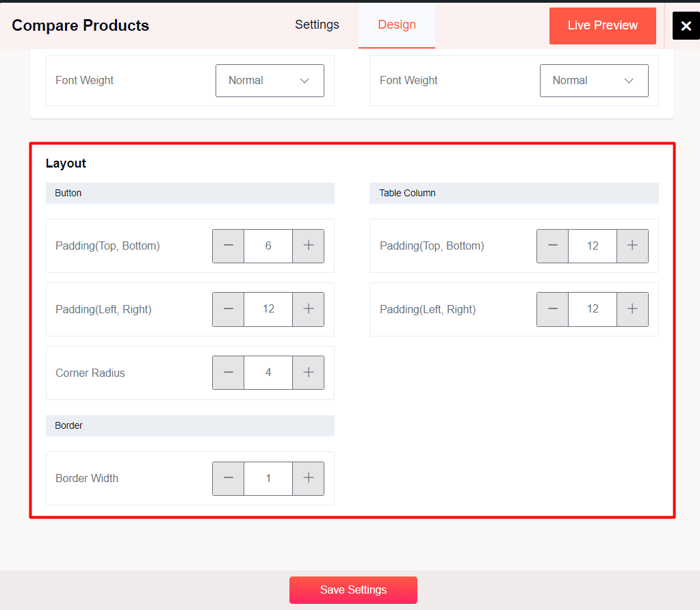The width and height of the screenshot is (700, 610).
Task: Click the minus icon for Button Padding(Left, Right)
Action: [228, 309]
